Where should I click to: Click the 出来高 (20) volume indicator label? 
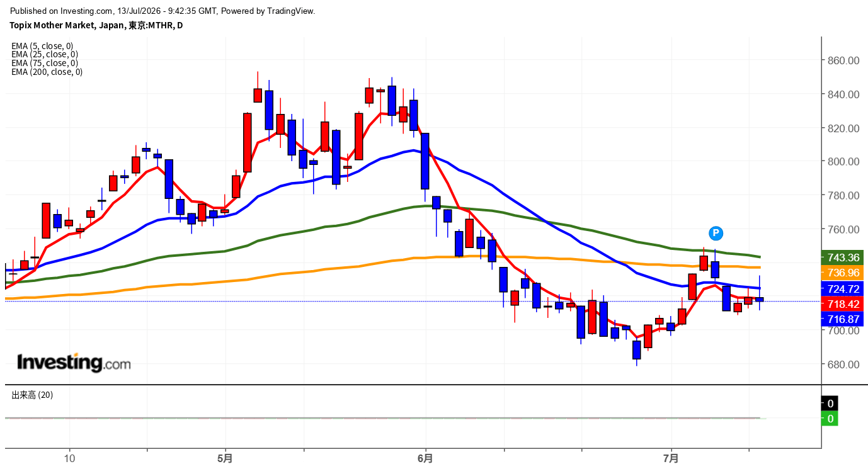click(x=32, y=395)
